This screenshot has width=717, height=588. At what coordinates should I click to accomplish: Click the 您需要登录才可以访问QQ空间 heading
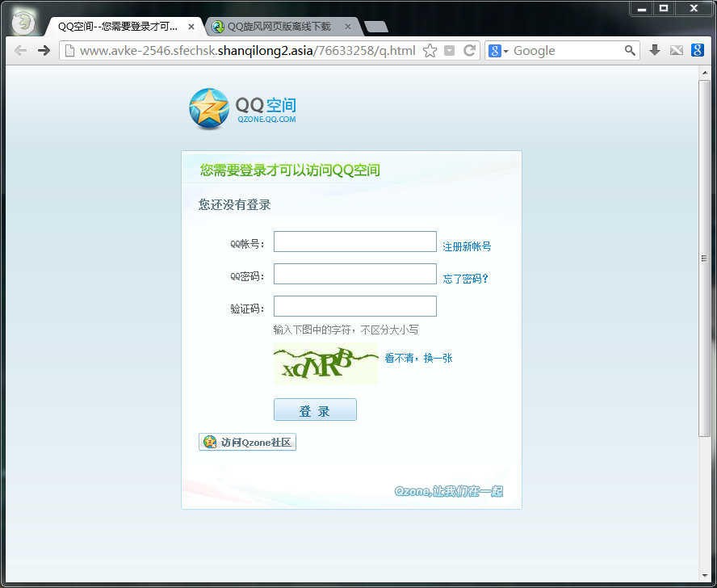(x=291, y=170)
